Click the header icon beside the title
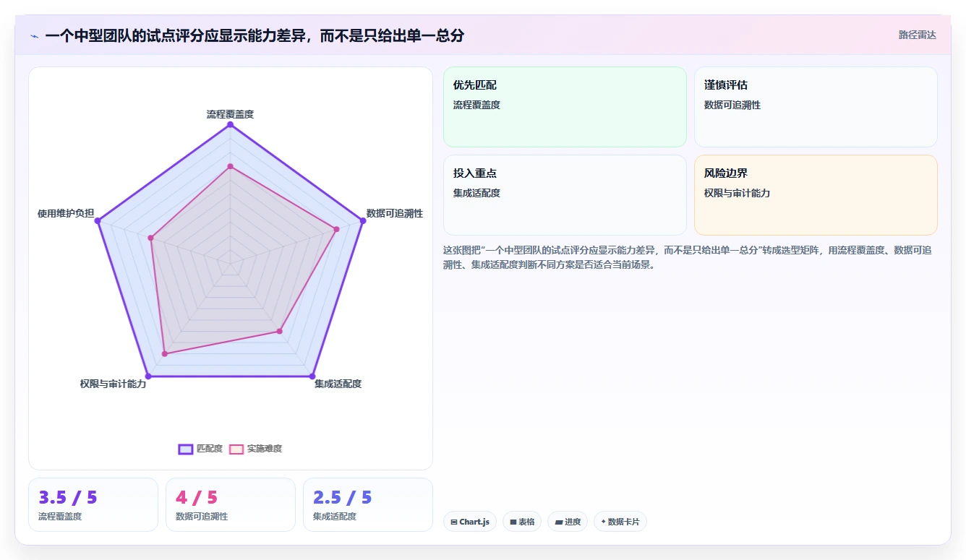This screenshot has height=560, width=966. pos(34,35)
